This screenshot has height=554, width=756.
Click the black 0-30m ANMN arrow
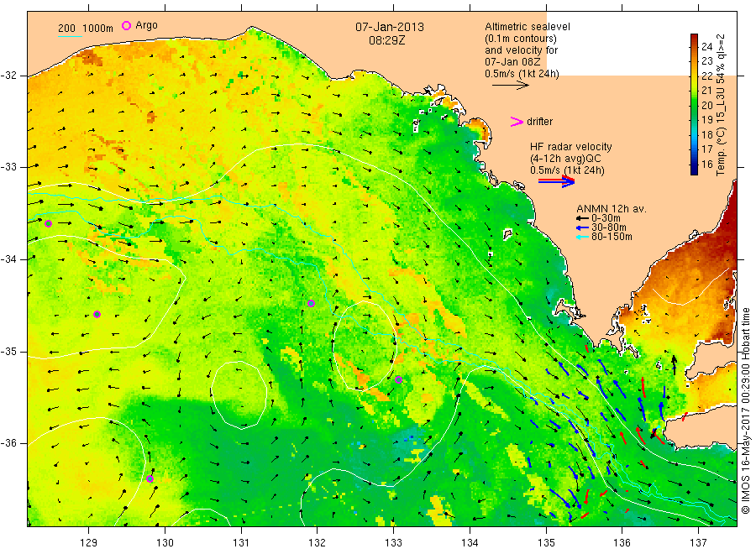(x=582, y=218)
